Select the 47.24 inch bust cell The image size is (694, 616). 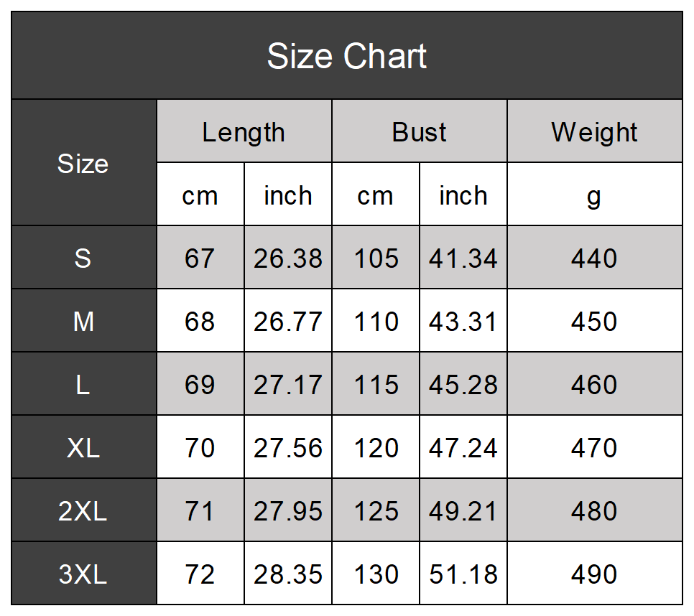point(463,448)
